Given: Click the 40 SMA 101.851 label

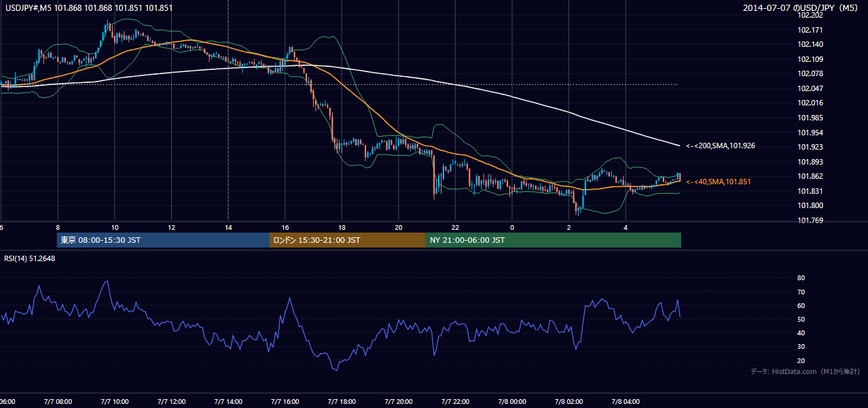Looking at the screenshot, I should 719,182.
